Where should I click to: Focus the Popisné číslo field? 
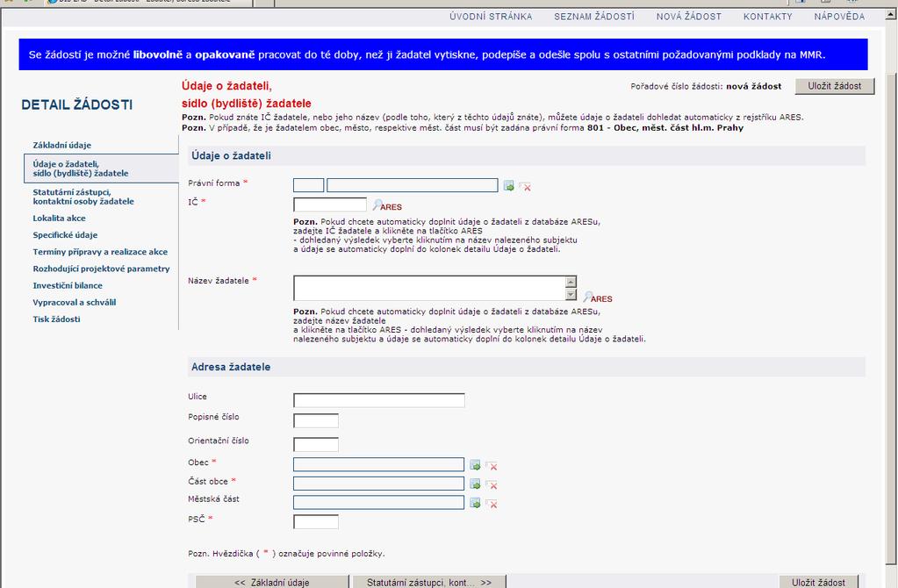[x=315, y=421]
